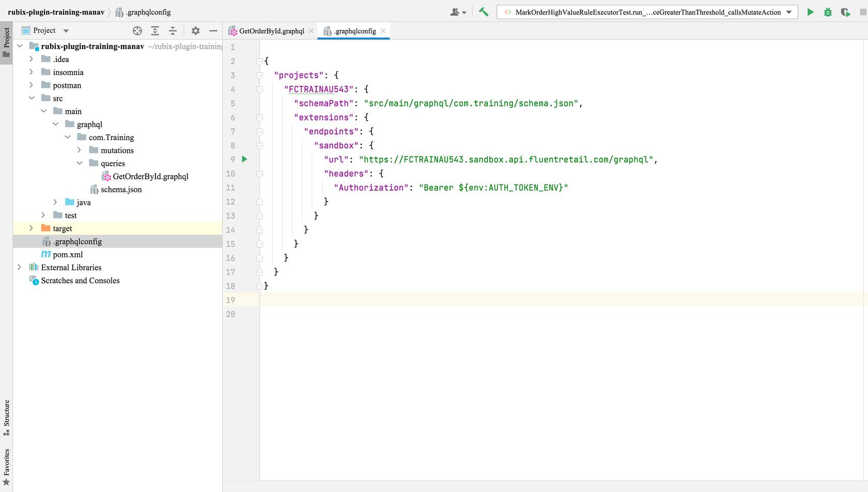The width and height of the screenshot is (868, 492).
Task: Open the Project view selector dropdown
Action: click(66, 30)
